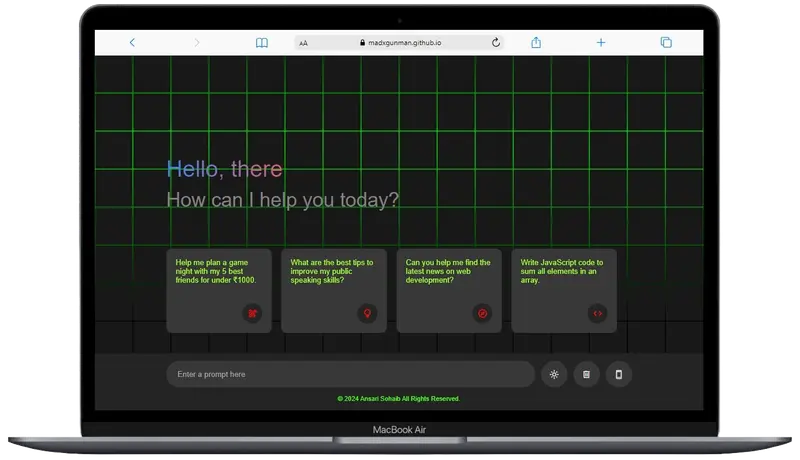Click the draw icon on game night card
Image resolution: width=800 pixels, height=460 pixels.
[252, 313]
